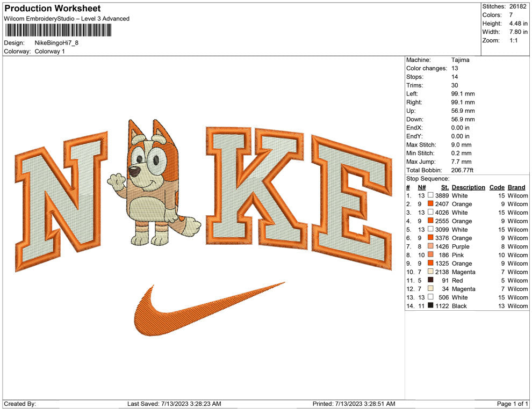Click the embroidered letter N
This screenshot has width=532, height=409.
click(x=61, y=202)
